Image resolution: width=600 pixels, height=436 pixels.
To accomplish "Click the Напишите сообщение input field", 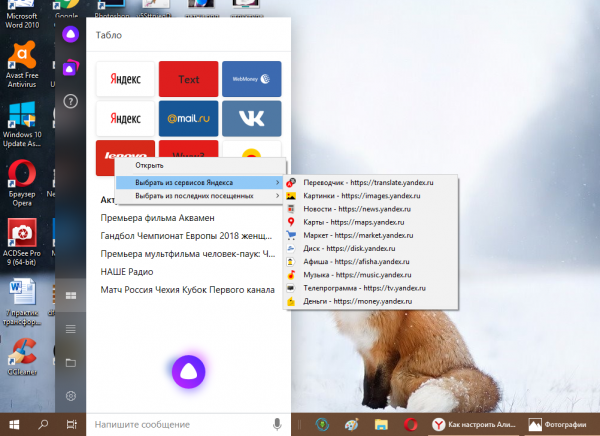I will tap(180, 425).
